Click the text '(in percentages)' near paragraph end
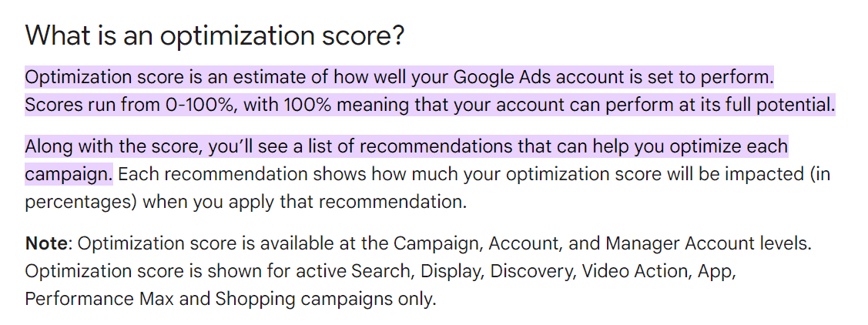 (x=427, y=188)
